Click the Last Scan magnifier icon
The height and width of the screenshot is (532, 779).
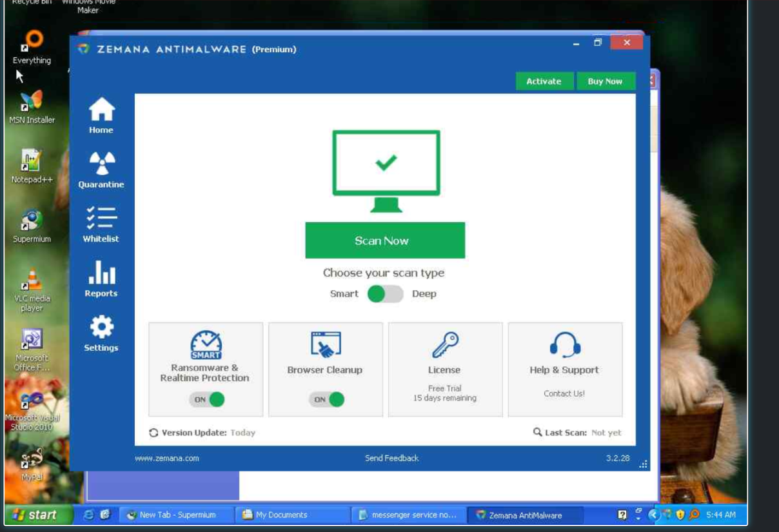point(537,432)
